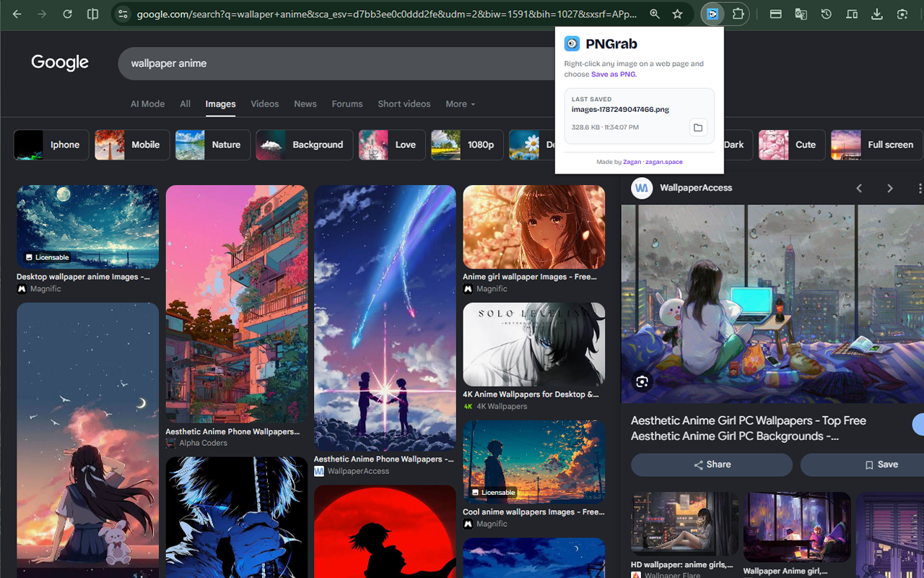Filter by Mobile chip
This screenshot has width=924, height=578.
pos(132,144)
